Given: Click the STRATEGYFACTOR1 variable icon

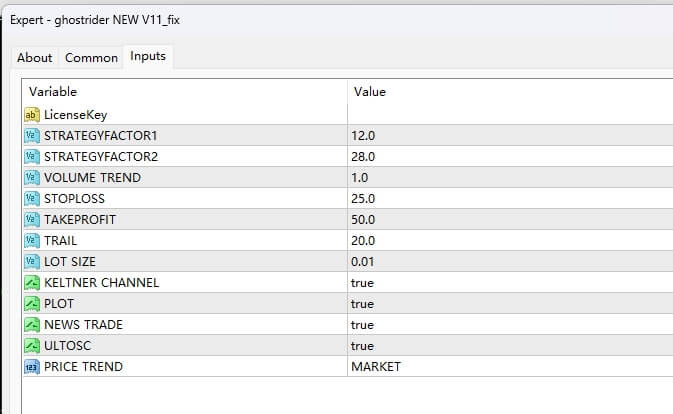Looking at the screenshot, I should tap(31, 135).
